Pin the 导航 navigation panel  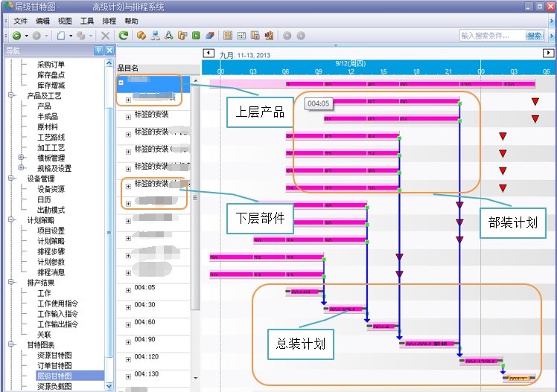click(x=98, y=51)
